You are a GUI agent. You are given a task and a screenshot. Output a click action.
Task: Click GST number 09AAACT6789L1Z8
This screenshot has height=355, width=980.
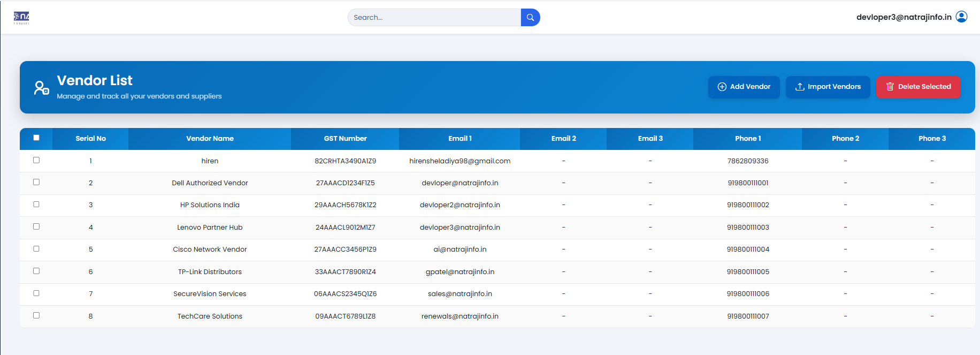[x=345, y=316]
